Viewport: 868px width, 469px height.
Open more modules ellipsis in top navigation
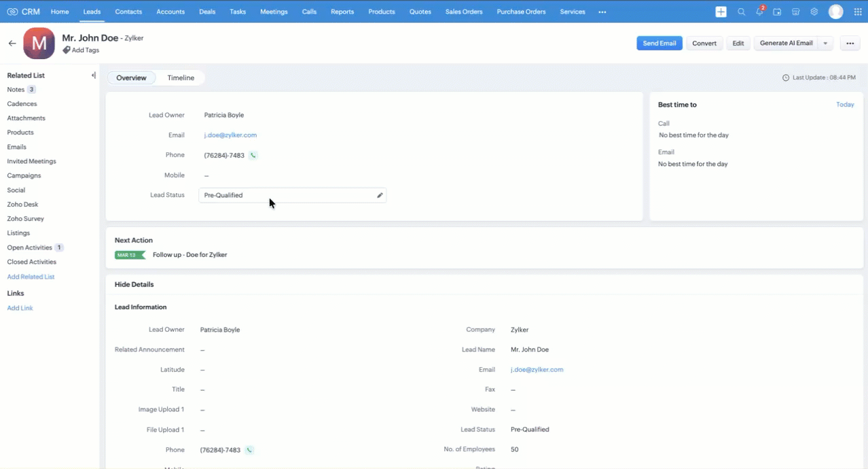(x=602, y=12)
